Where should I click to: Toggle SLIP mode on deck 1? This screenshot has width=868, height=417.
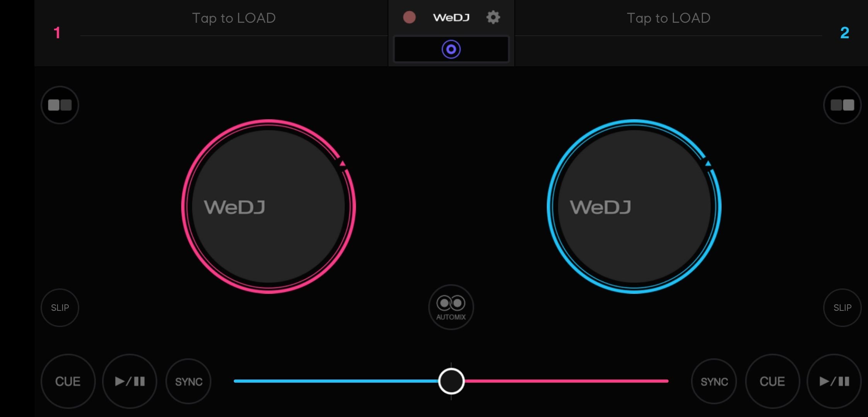60,308
